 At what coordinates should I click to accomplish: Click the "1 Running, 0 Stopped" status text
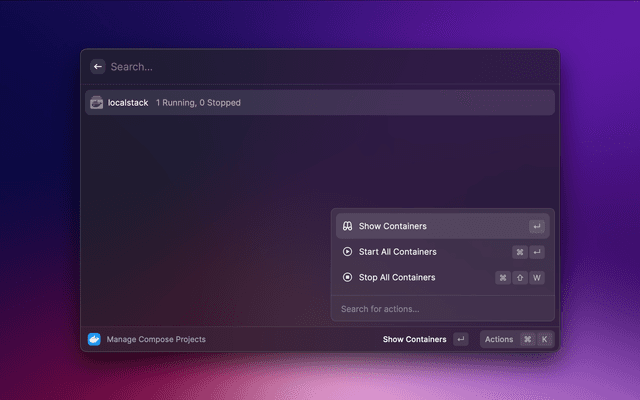[198, 102]
